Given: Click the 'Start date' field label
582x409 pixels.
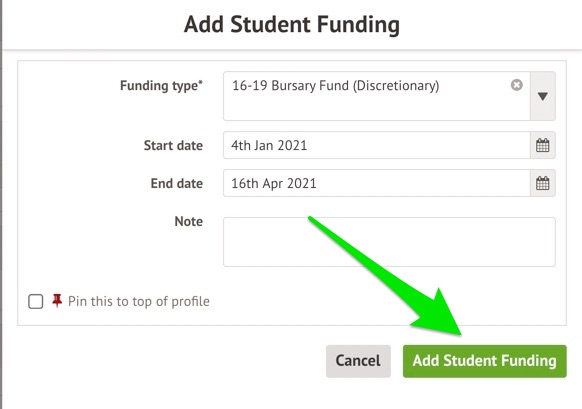Looking at the screenshot, I should [173, 145].
